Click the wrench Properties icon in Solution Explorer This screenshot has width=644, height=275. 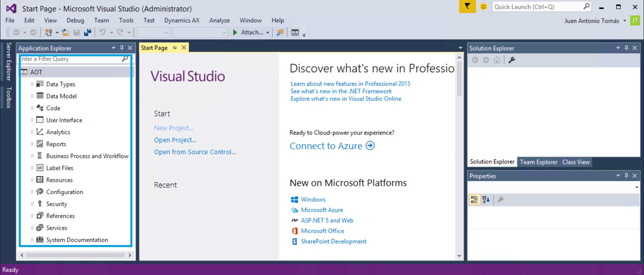click(x=512, y=60)
